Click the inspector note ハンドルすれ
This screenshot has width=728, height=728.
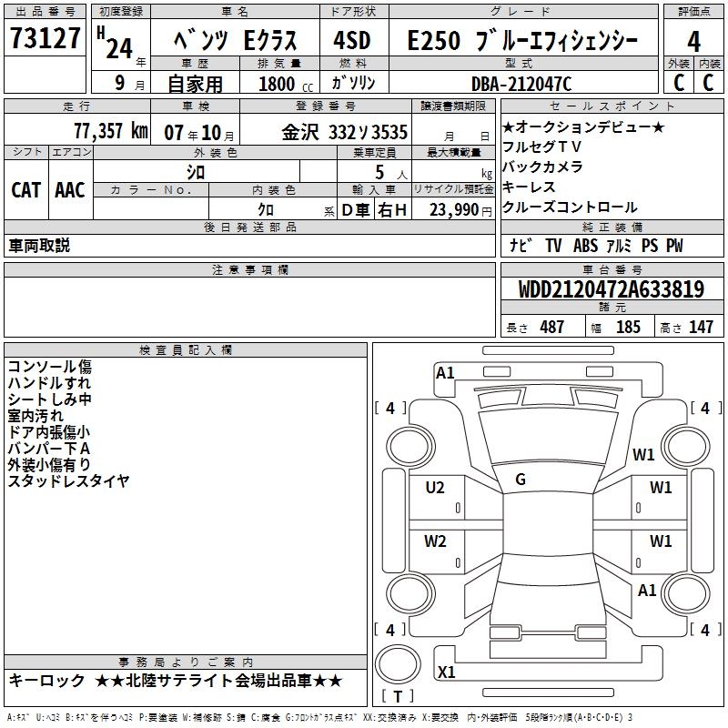[x=49, y=382]
